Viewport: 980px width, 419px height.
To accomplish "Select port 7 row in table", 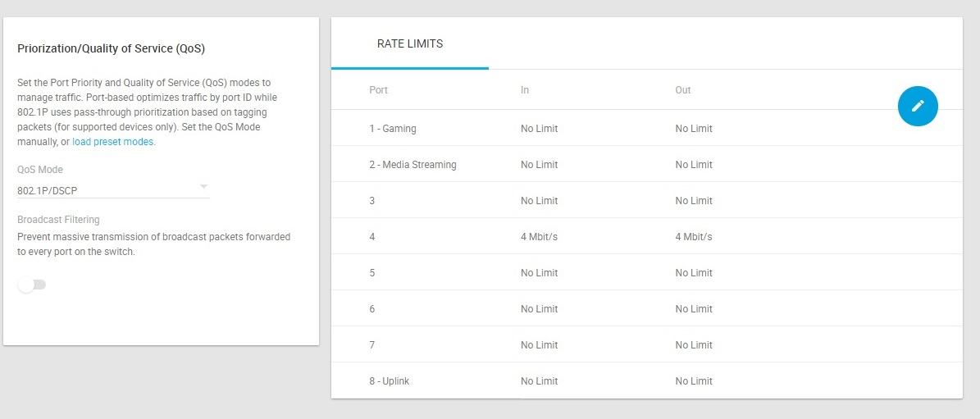I will (372, 345).
